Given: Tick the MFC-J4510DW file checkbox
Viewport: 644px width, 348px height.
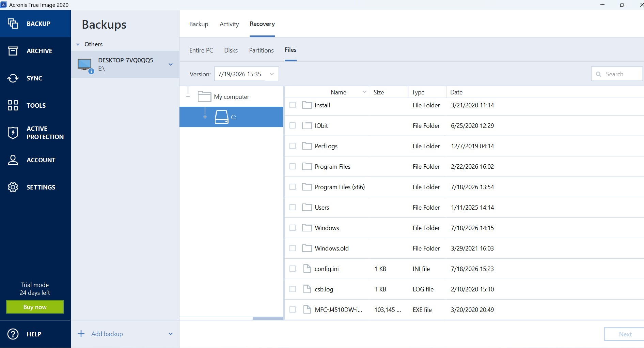Looking at the screenshot, I should pyautogui.click(x=293, y=309).
